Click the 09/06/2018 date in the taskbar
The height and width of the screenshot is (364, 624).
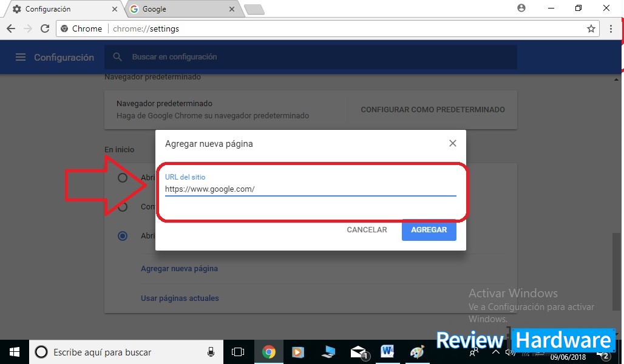568,357
